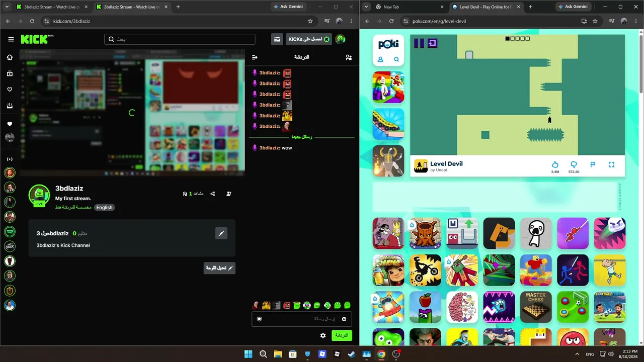644x362 pixels.
Task: Open File Explorer from the taskbar
Action: pos(278,354)
